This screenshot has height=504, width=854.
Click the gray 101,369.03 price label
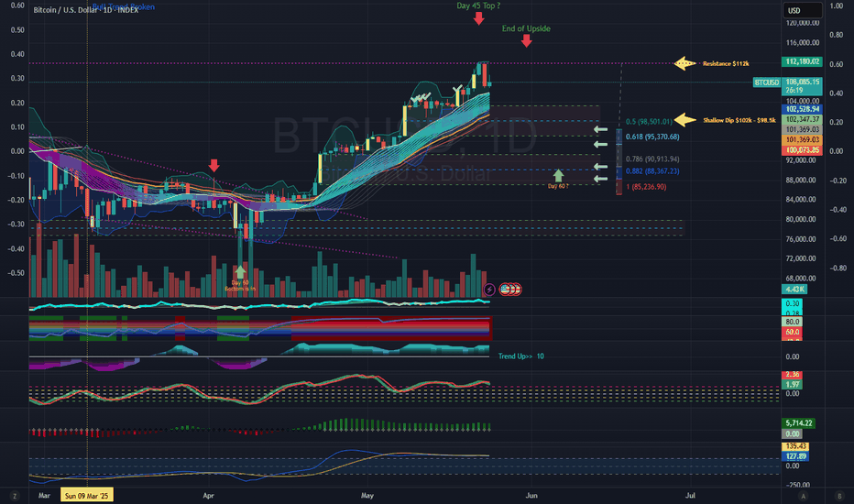[802, 130]
